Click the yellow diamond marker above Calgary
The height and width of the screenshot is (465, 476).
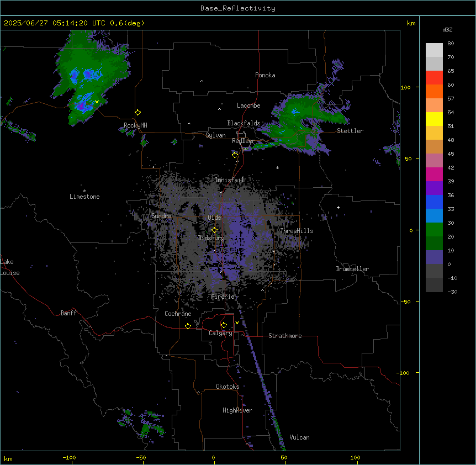(x=224, y=325)
